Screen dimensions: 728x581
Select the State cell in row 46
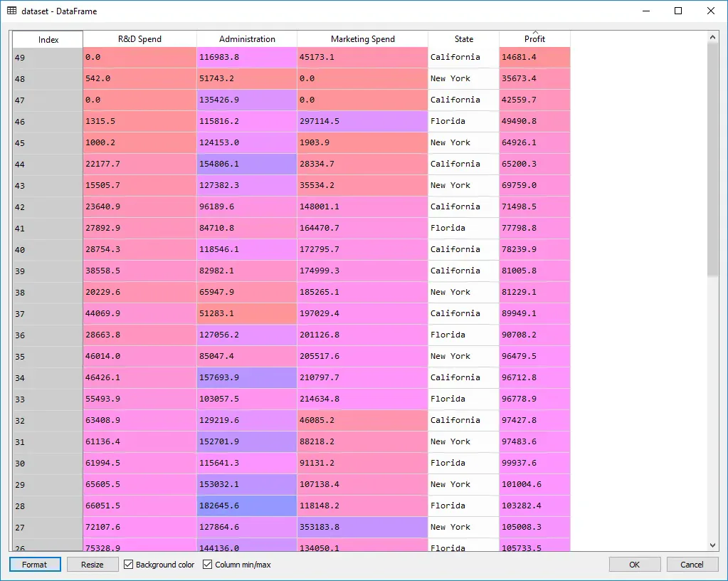pyautogui.click(x=463, y=121)
